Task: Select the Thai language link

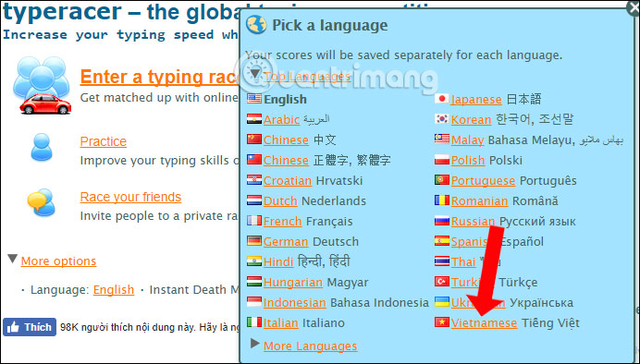Action: [x=463, y=261]
